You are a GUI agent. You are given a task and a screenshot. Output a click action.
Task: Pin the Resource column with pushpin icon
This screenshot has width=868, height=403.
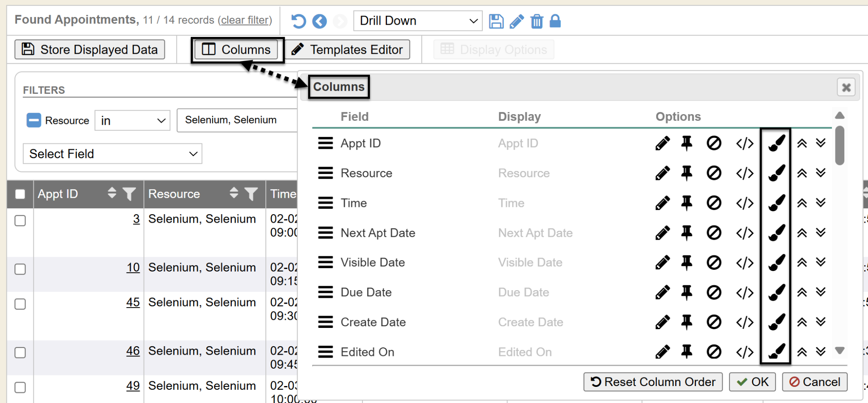[687, 173]
